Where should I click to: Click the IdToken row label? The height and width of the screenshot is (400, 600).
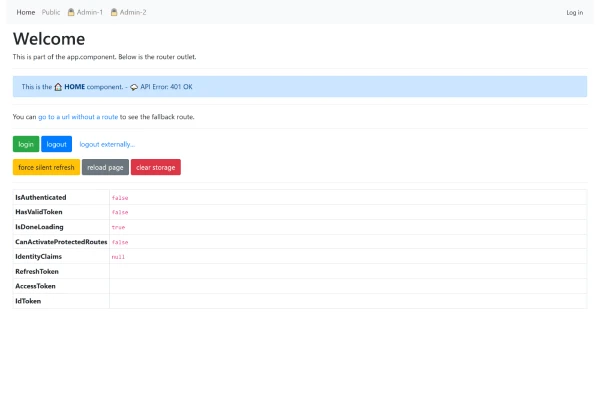tap(28, 301)
